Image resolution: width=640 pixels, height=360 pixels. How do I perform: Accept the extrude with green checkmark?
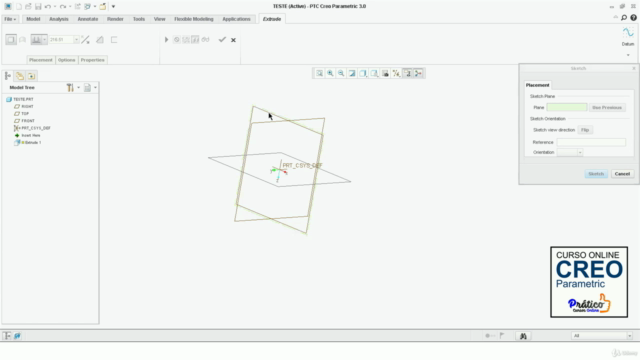[222, 40]
